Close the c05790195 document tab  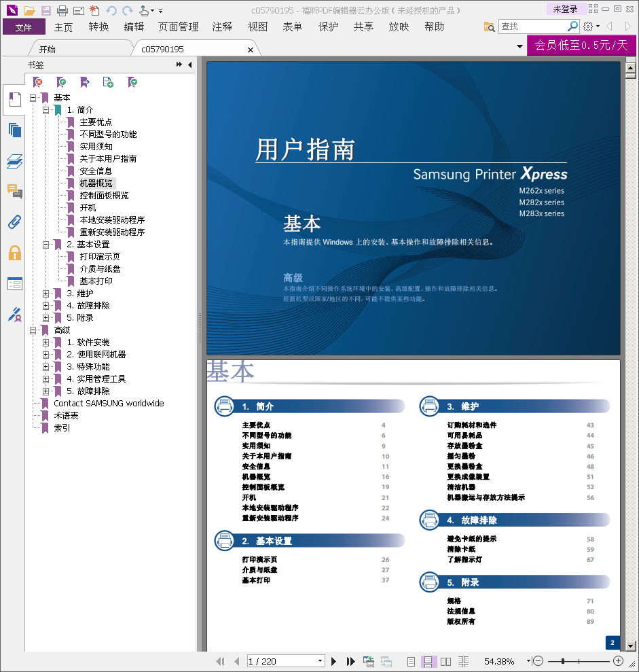click(x=251, y=50)
